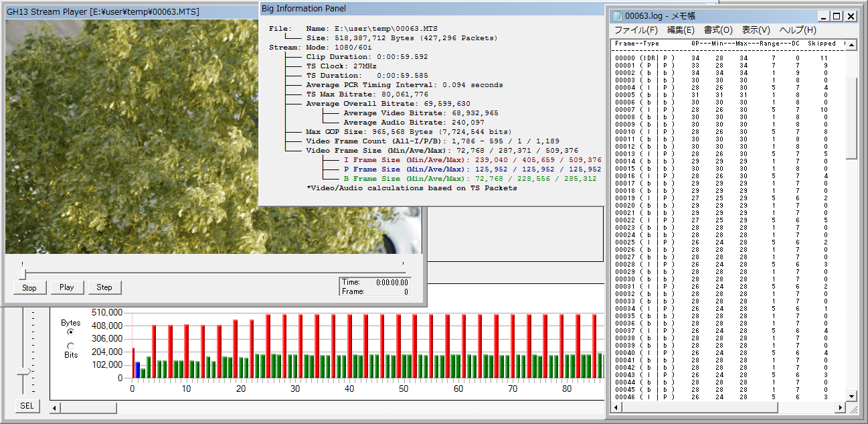Expand the ヘルプ(H) menu
The height and width of the screenshot is (424, 868).
point(798,30)
